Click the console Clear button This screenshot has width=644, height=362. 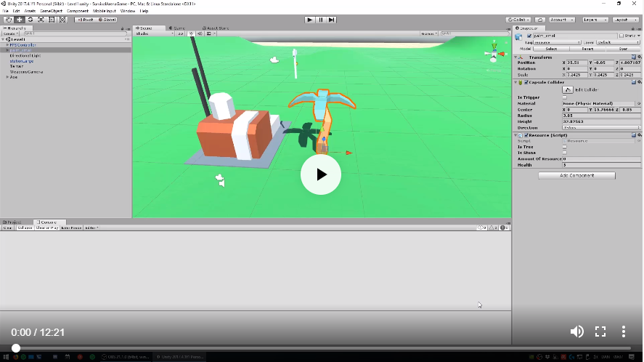[7, 228]
